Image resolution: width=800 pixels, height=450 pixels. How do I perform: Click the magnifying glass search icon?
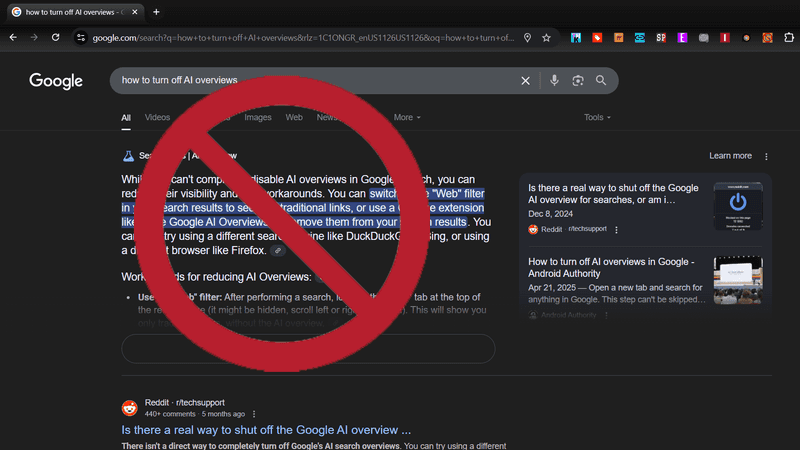coord(601,81)
